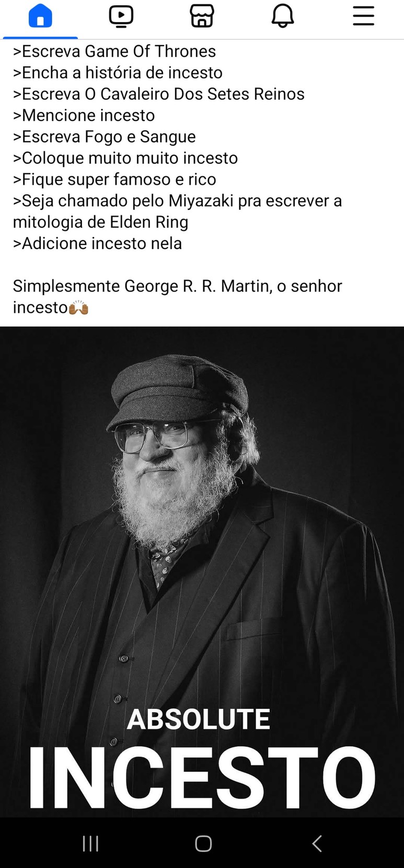Tap the 'Fique super famoso e rico' line
The width and height of the screenshot is (404, 868).
click(114, 179)
